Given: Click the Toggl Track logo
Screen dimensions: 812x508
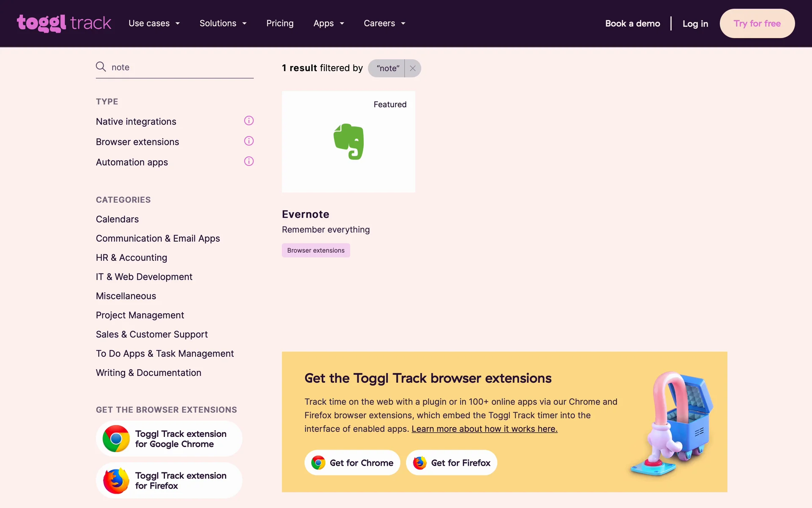Looking at the screenshot, I should click(64, 23).
